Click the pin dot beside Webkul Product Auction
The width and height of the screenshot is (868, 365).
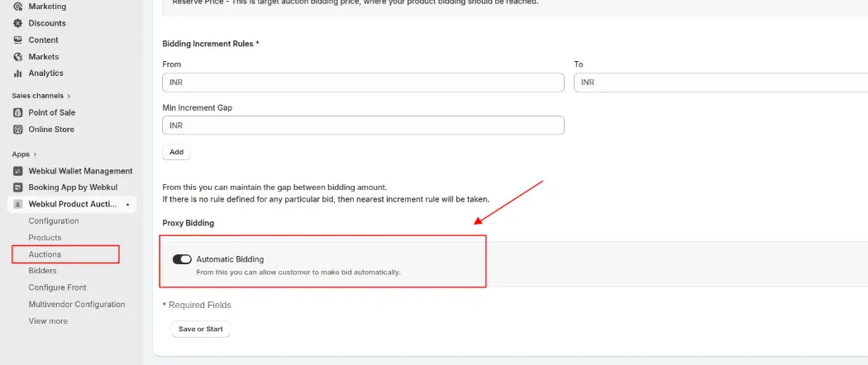128,205
